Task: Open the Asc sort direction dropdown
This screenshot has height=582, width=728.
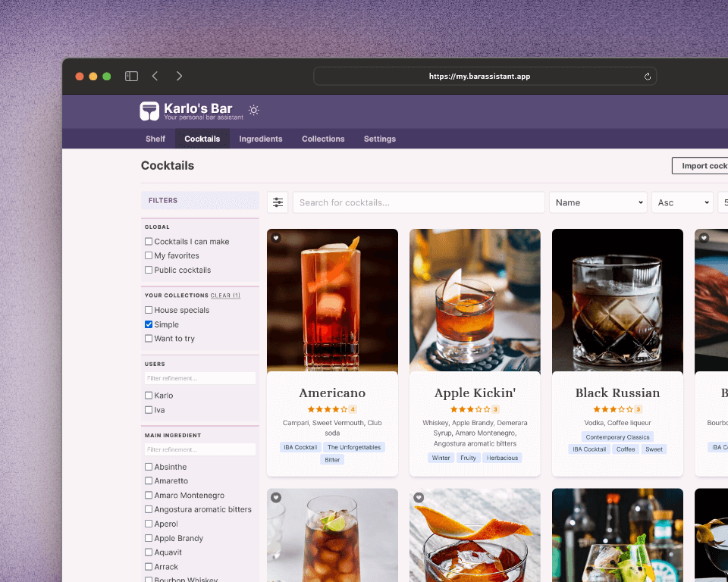Action: [682, 202]
